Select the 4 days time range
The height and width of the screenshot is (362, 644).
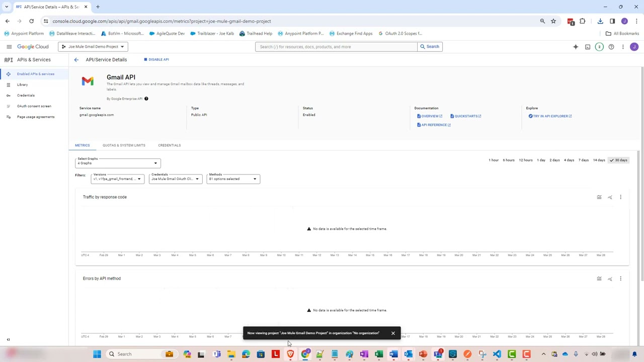point(569,160)
